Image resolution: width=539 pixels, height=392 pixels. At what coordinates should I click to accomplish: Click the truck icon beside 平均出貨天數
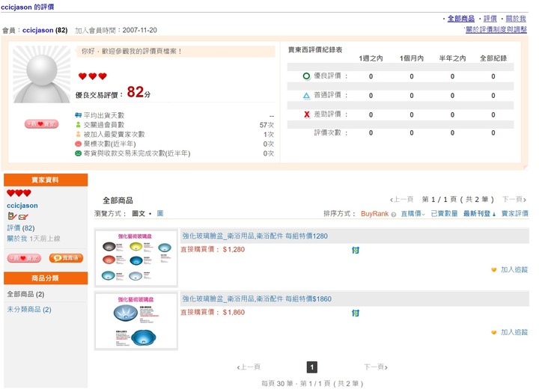click(x=78, y=115)
